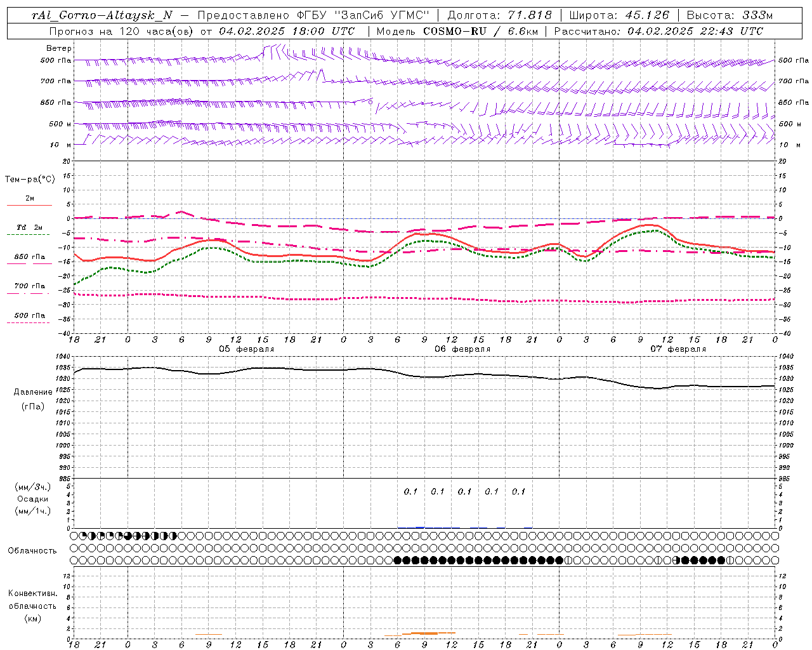Viewport: 812px width, 650px height.
Task: Click the orange convective cloud patch on 06 февраля
Action: pyautogui.click(x=428, y=633)
